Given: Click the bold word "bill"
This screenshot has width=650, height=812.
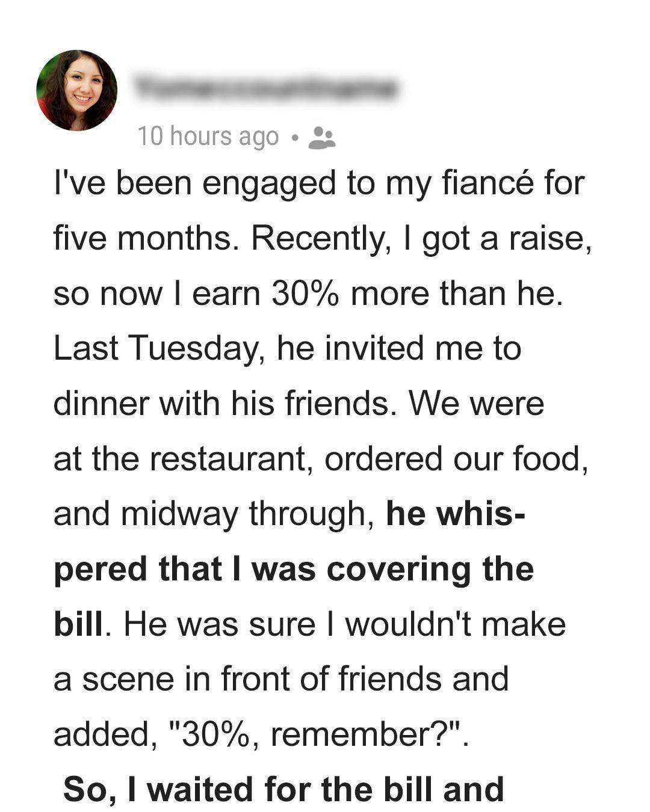Looking at the screenshot, I should (78, 624).
